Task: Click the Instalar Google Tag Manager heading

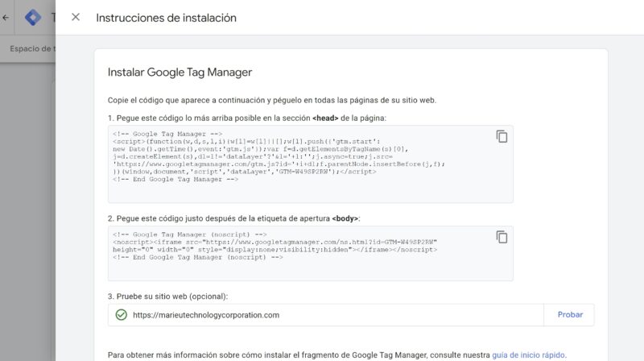Action: tap(180, 73)
